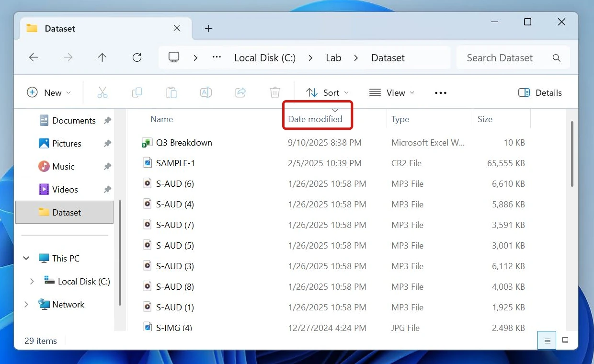Sort by the Type column header

click(400, 119)
